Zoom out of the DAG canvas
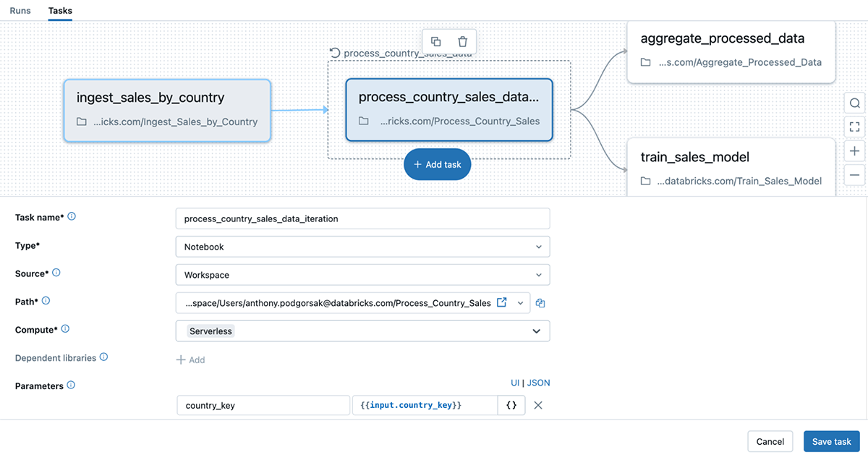This screenshot has width=868, height=460. (854, 174)
